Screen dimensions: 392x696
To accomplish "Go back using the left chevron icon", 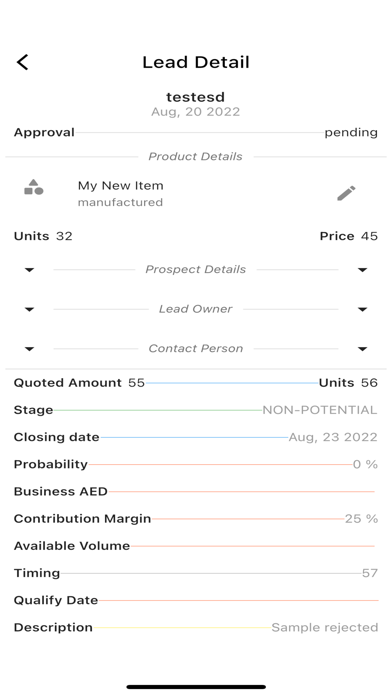I will 23,62.
